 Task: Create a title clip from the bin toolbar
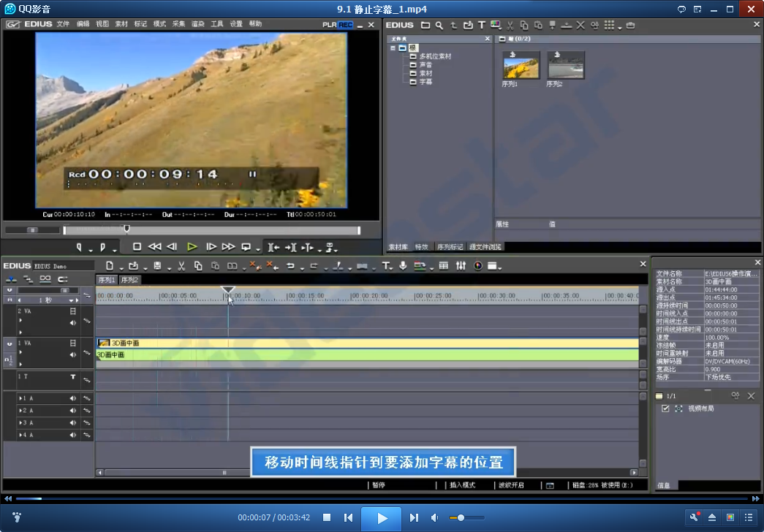point(482,26)
